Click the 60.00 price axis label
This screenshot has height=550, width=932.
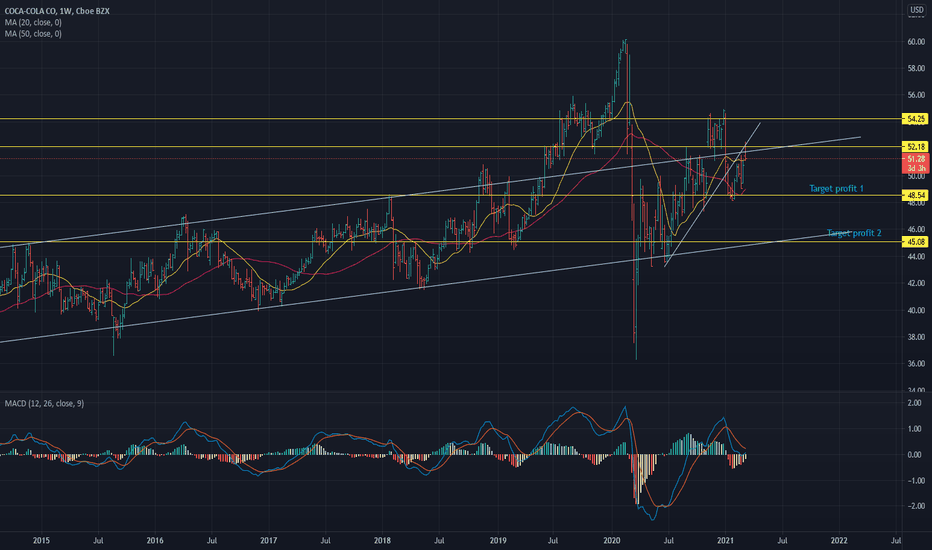pos(916,42)
